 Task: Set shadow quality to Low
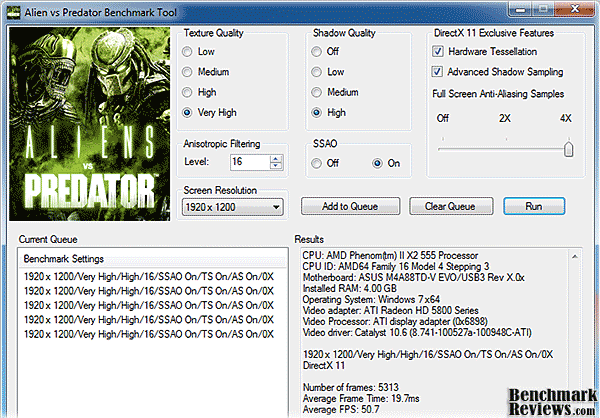316,72
